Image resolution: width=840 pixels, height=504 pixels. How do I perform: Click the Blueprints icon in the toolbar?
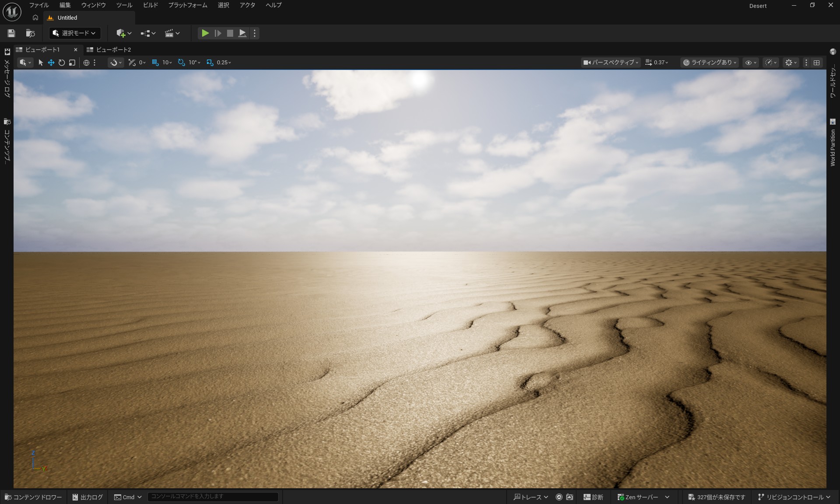pyautogui.click(x=145, y=33)
